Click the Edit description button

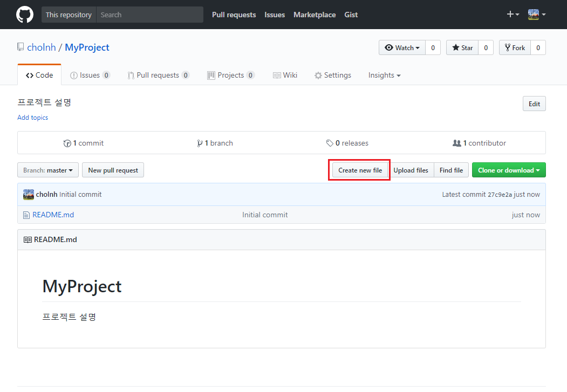534,104
